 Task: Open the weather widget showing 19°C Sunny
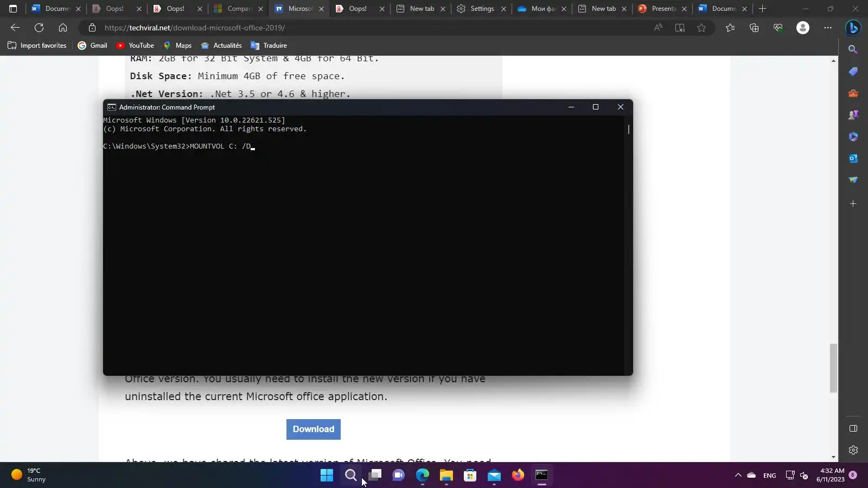[x=29, y=476]
